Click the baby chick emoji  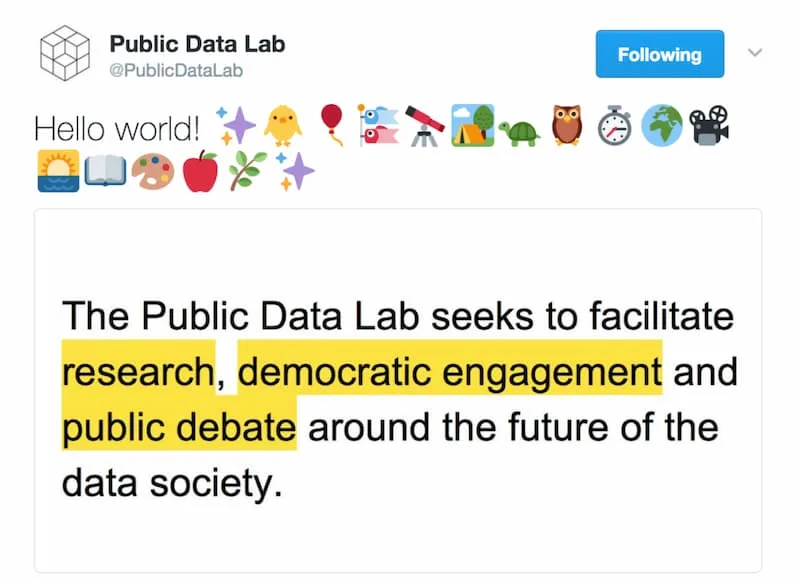[282, 127]
